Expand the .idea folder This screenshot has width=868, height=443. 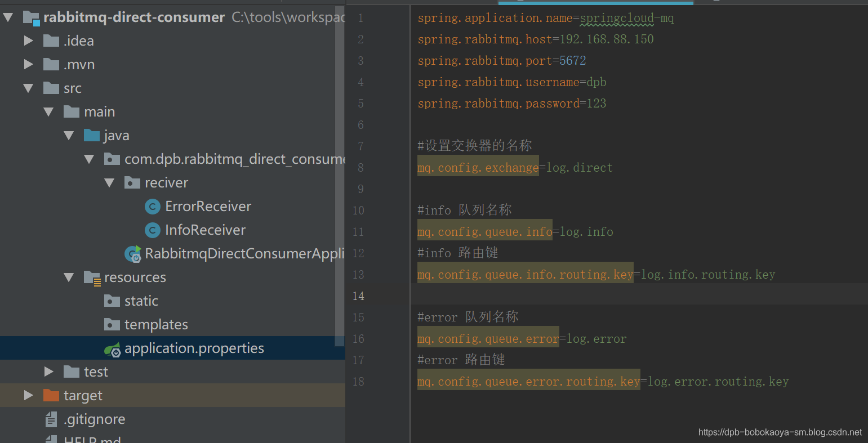click(28, 41)
